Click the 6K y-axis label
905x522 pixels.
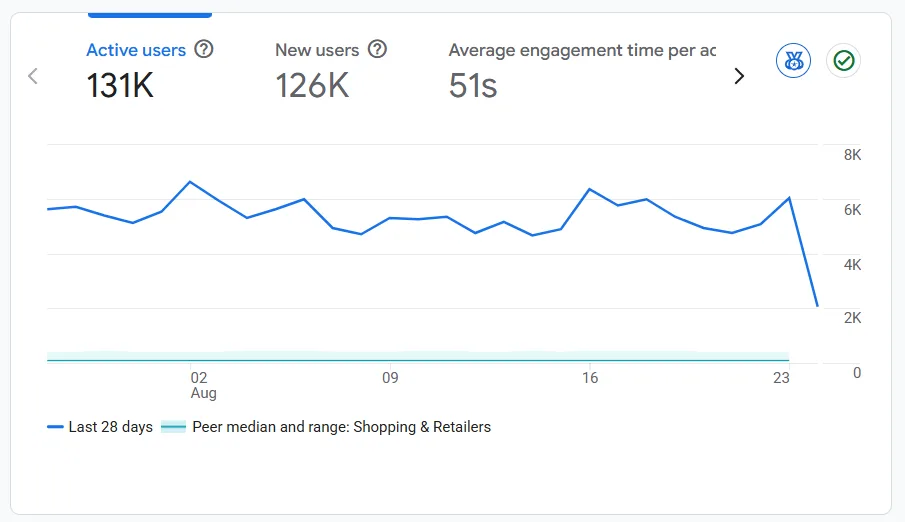852,210
